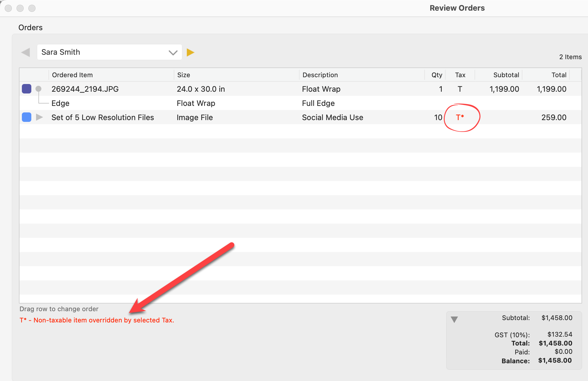Sort by the Ordered Item column header
588x381 pixels.
tap(72, 75)
